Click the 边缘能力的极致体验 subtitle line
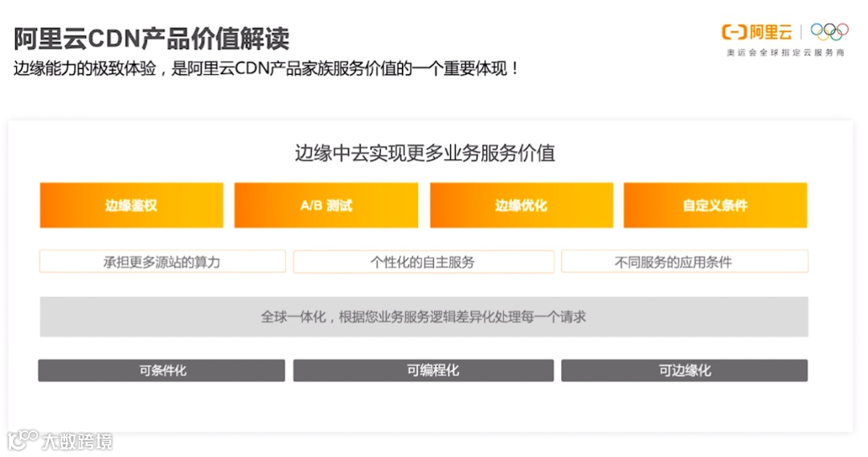This screenshot has width=868, height=457. click(266, 68)
